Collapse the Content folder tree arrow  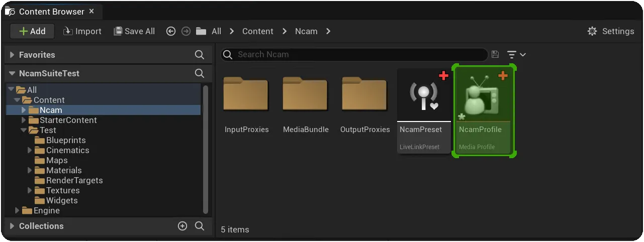click(x=17, y=100)
